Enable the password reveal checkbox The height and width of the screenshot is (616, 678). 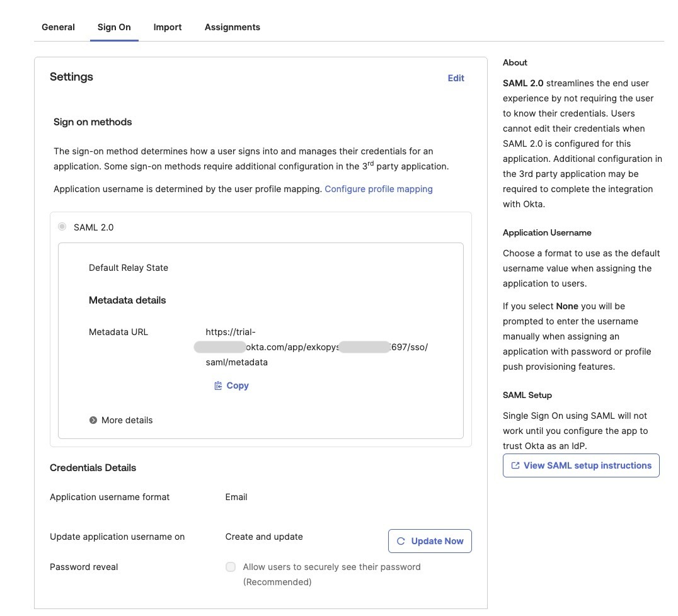point(231,567)
